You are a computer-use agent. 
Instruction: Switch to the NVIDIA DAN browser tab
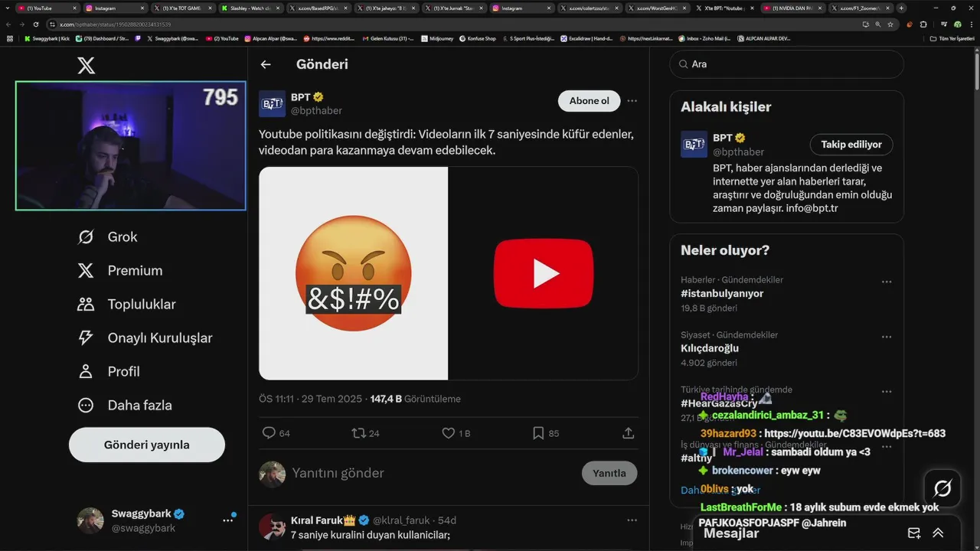coord(794,8)
